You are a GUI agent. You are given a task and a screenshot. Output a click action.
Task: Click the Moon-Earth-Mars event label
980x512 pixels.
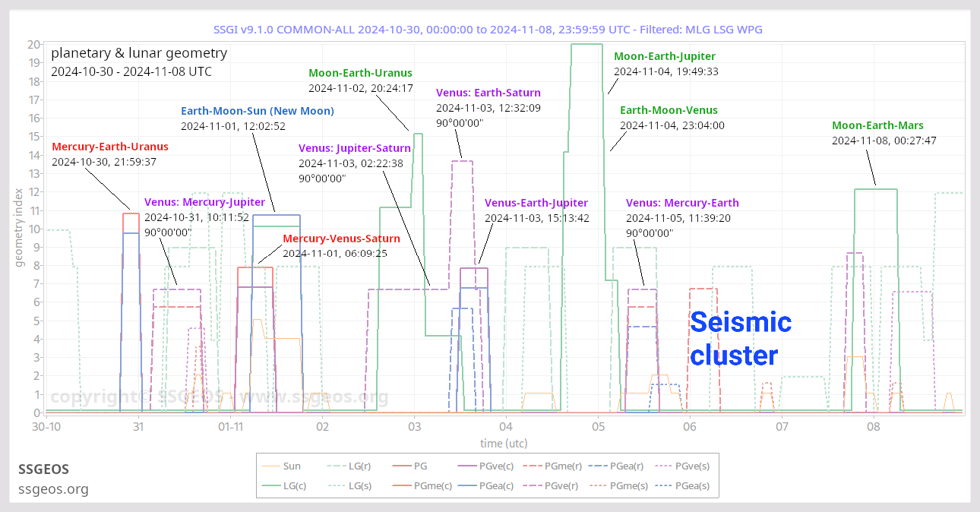pyautogui.click(x=877, y=125)
